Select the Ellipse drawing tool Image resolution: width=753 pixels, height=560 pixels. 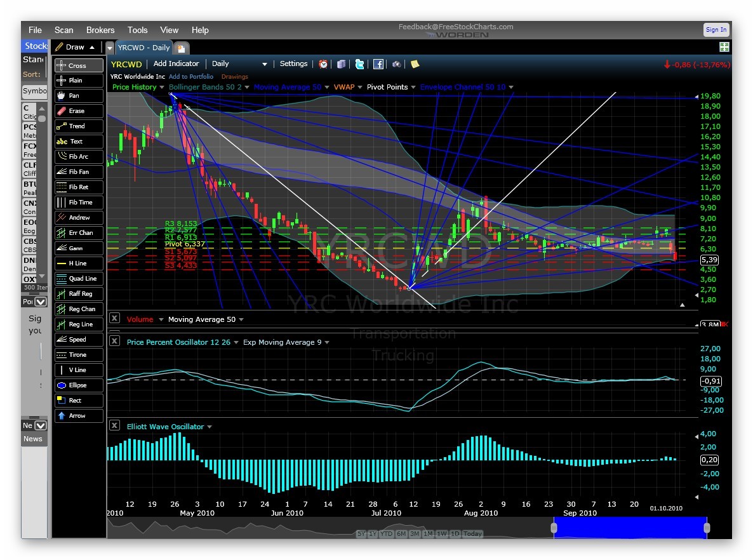78,385
